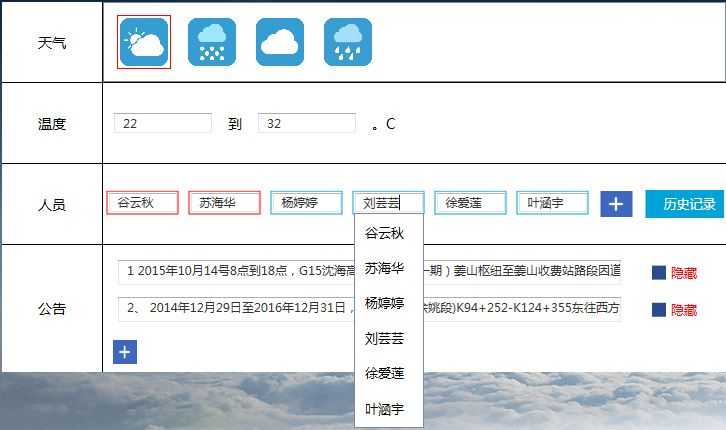Viewport: 726px width, 430px height.
Task: Open the 叶涵宇 personnel selector
Action: pos(553,203)
